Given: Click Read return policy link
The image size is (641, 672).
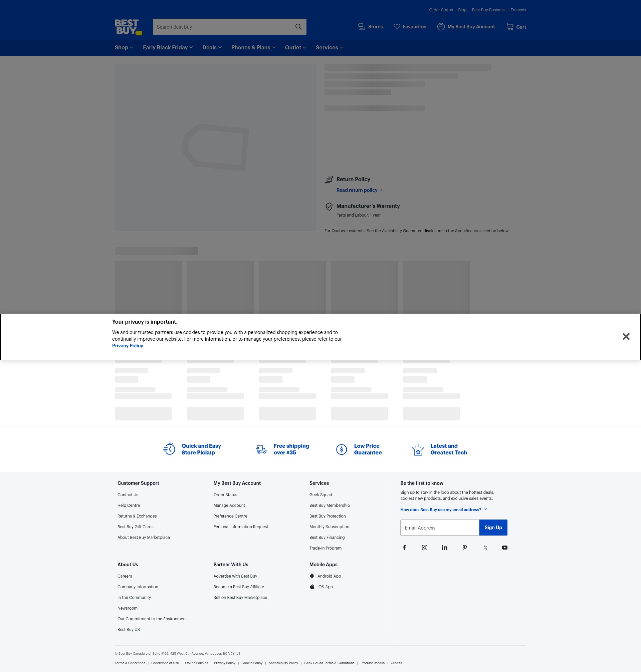Looking at the screenshot, I should (360, 190).
